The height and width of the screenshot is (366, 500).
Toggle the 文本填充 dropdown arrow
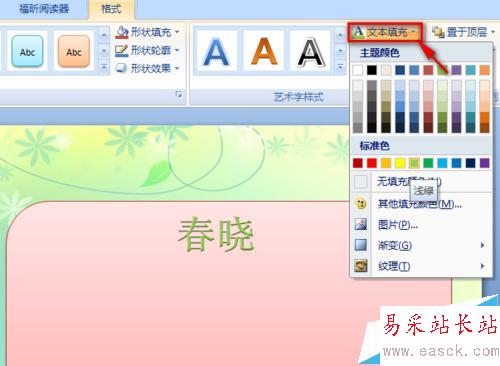[414, 32]
